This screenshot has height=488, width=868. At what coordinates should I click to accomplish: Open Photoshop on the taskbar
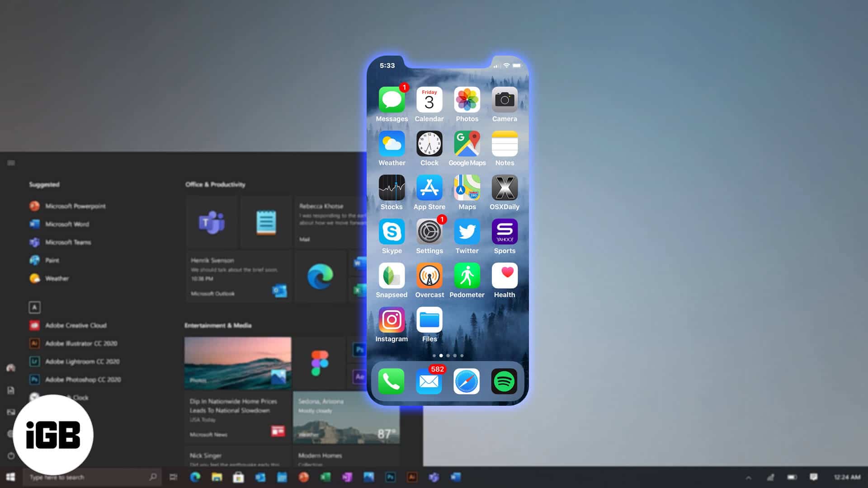390,477
